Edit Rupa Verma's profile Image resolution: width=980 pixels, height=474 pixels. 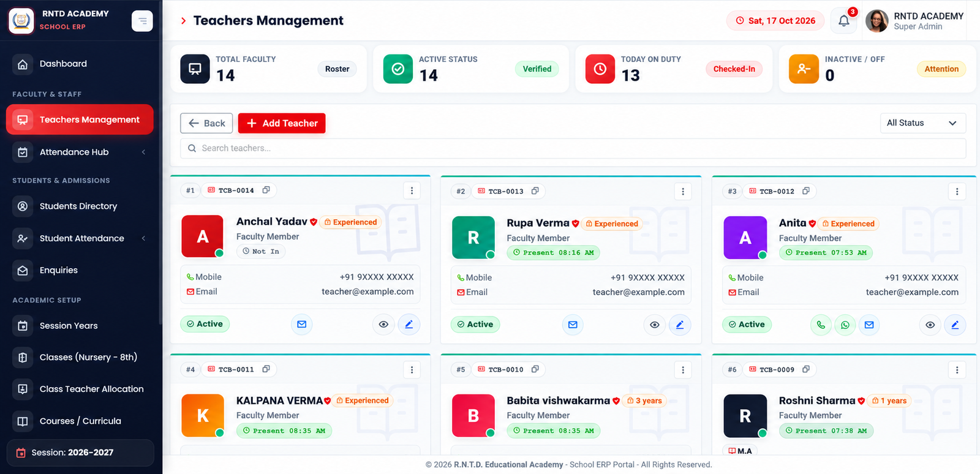[x=680, y=325]
